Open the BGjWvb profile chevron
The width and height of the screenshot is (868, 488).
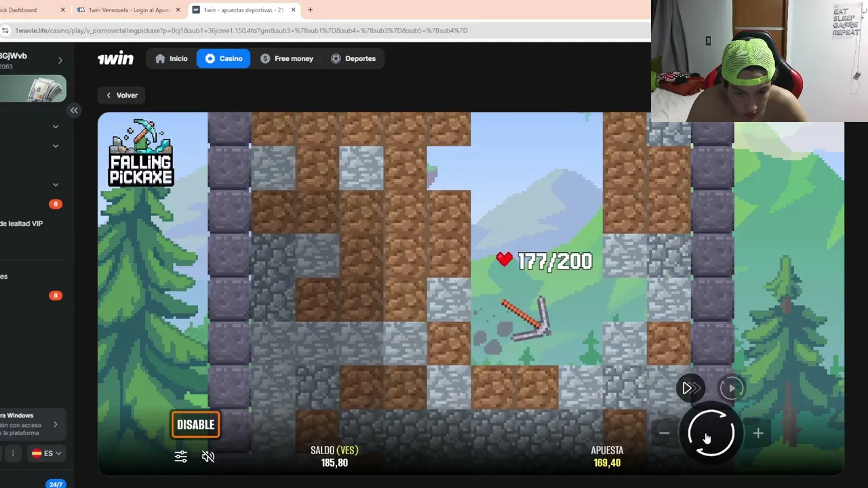pyautogui.click(x=60, y=60)
